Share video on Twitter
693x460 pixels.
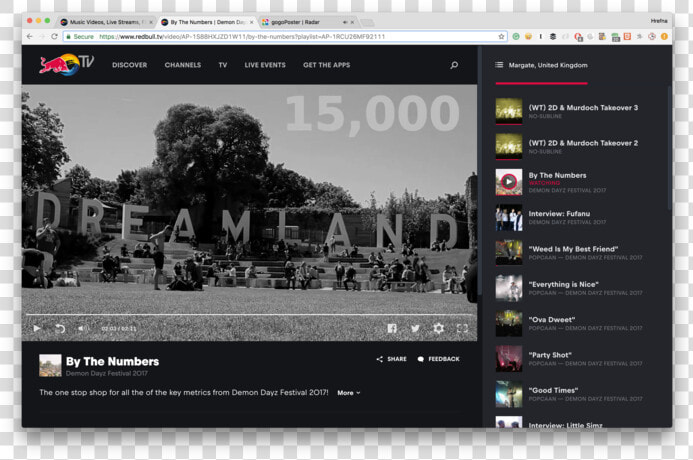click(415, 328)
